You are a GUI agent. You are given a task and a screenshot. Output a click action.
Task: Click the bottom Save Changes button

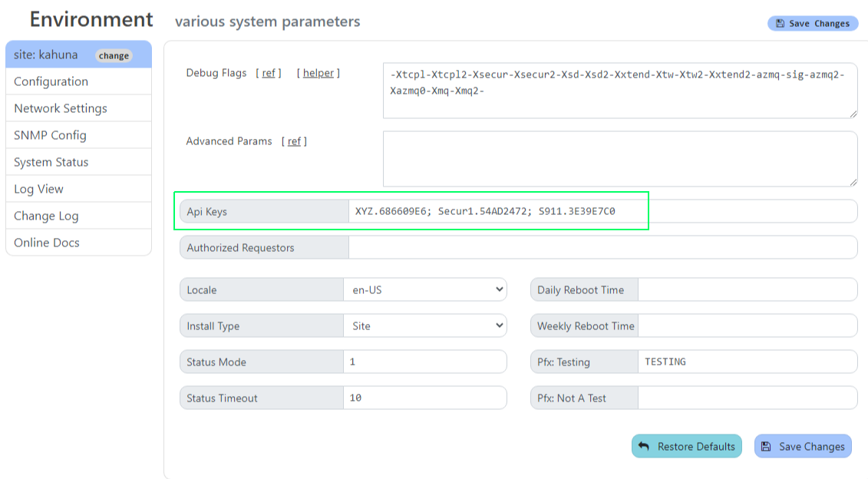[x=803, y=446]
